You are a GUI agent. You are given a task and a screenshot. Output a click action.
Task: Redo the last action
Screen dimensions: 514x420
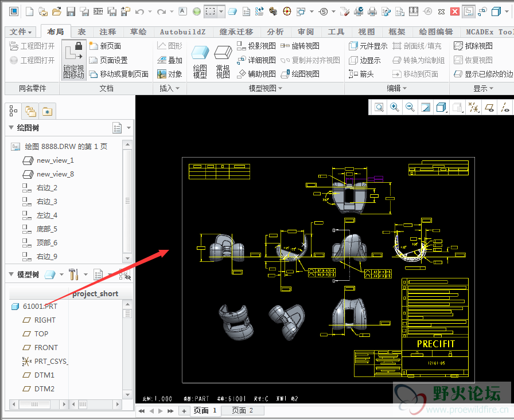(x=161, y=12)
